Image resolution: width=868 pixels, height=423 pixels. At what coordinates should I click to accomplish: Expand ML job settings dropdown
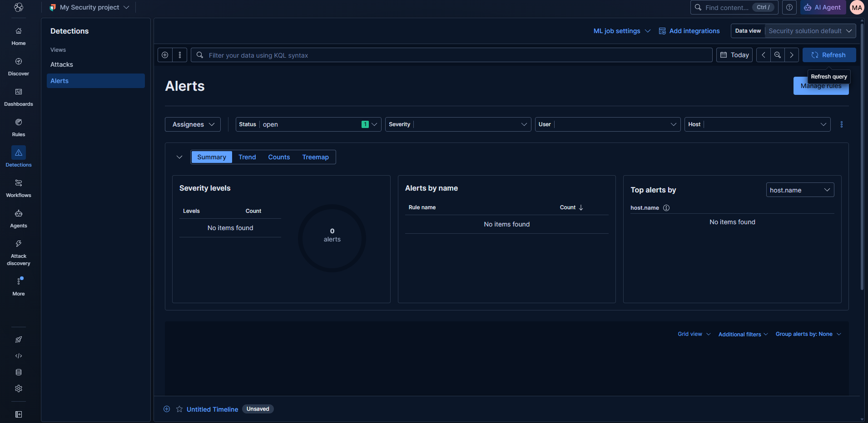(622, 31)
